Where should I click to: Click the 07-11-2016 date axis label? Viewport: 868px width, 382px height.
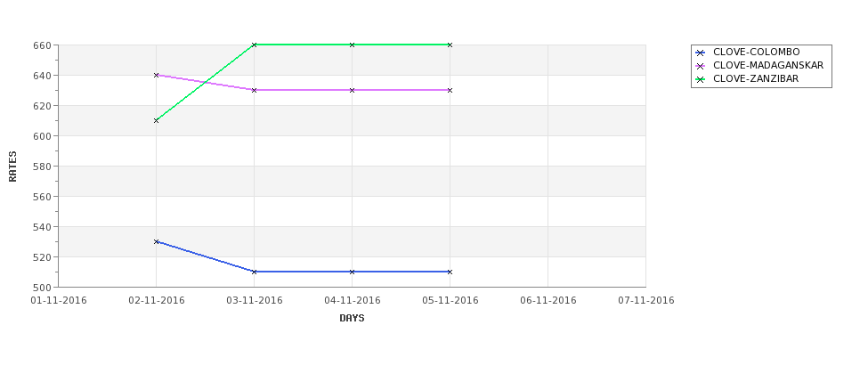[x=646, y=301]
